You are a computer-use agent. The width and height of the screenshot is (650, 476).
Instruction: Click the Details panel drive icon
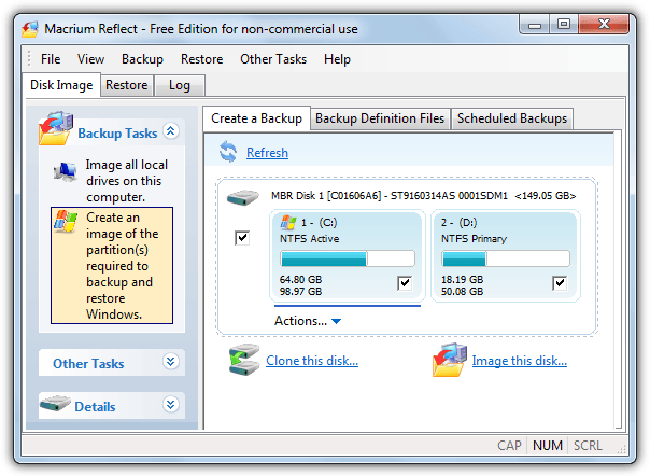(x=56, y=405)
